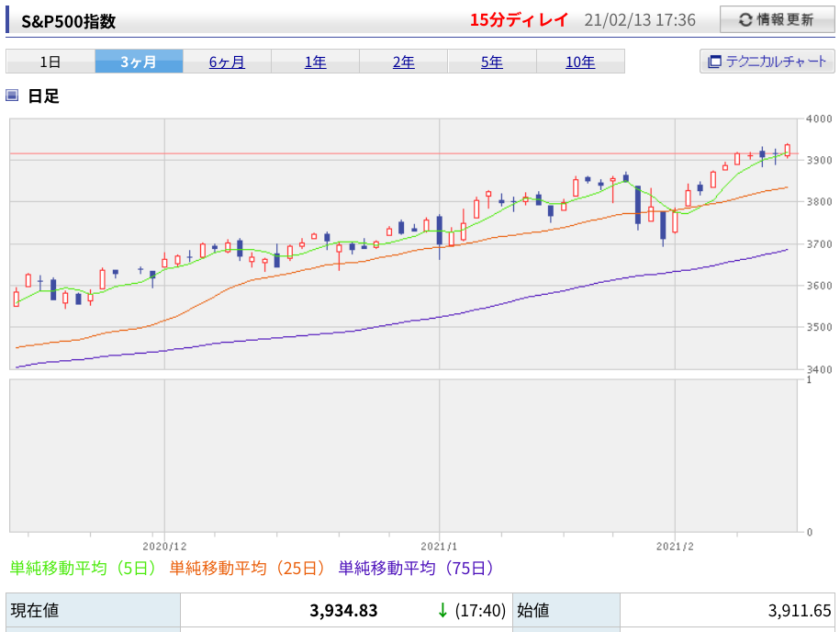Image resolution: width=840 pixels, height=632 pixels.
Task: Switch to the 10年 chart period
Action: (580, 62)
